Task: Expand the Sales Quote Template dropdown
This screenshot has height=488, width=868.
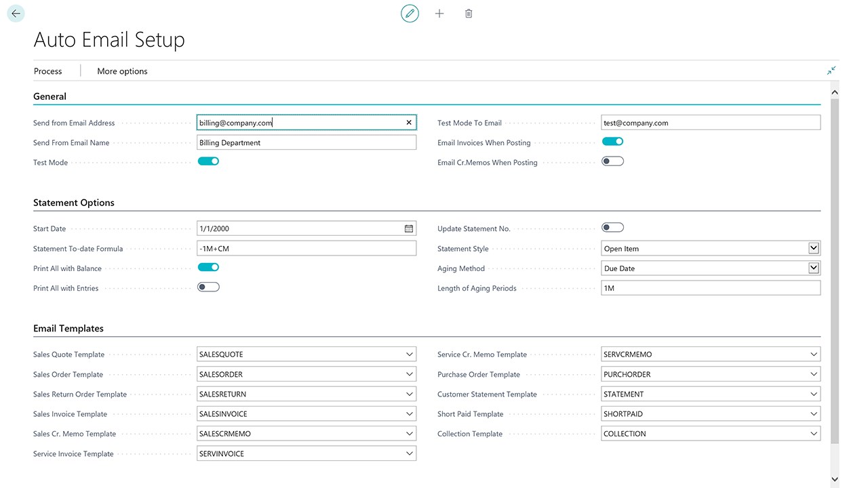Action: pos(410,354)
